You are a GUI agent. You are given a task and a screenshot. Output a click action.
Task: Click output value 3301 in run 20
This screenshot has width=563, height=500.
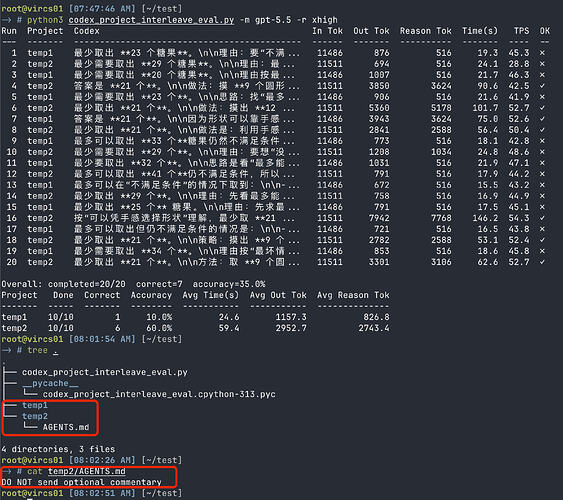tap(379, 262)
